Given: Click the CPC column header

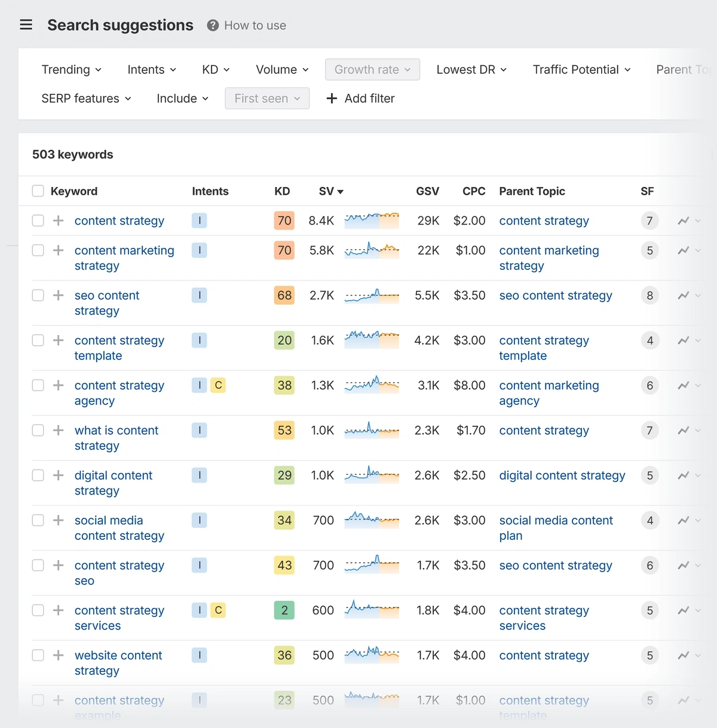Looking at the screenshot, I should tap(474, 191).
